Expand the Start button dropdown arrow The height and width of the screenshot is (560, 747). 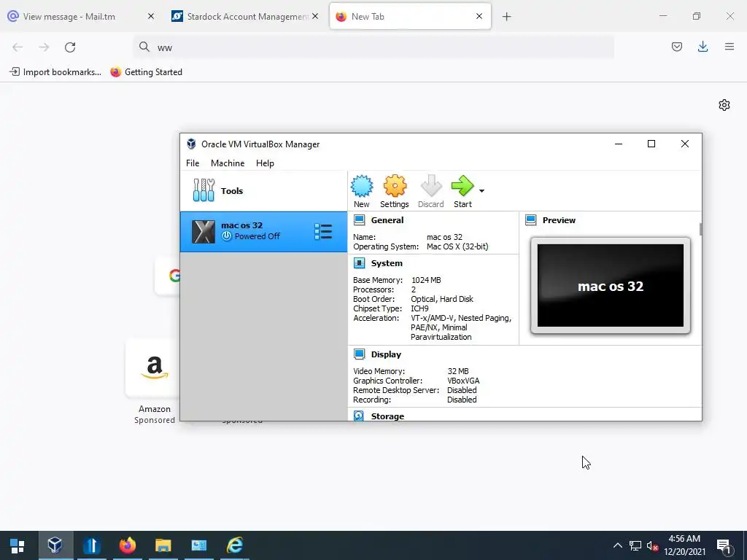pos(481,191)
